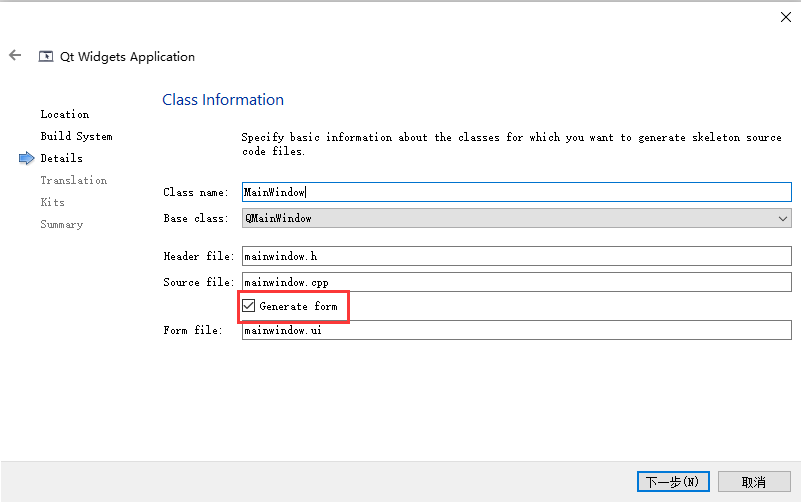Click the 下一步(N) next button
This screenshot has height=503, width=801.
(673, 482)
